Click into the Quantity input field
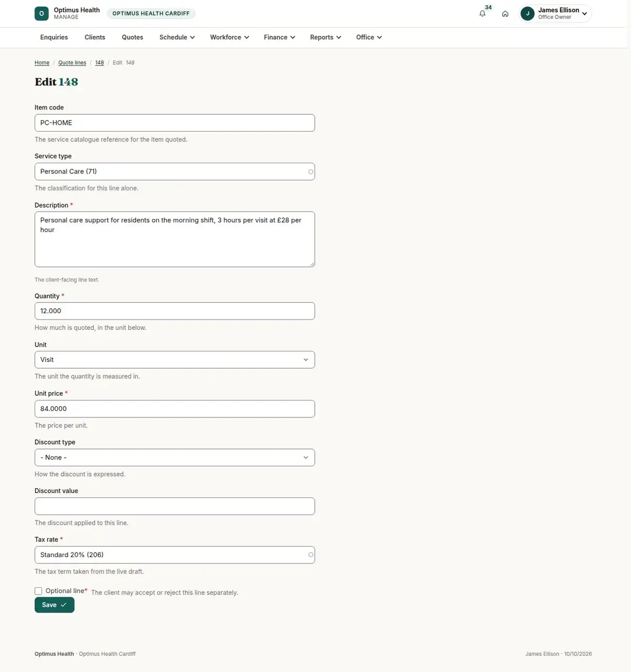631x672 pixels. [175, 311]
